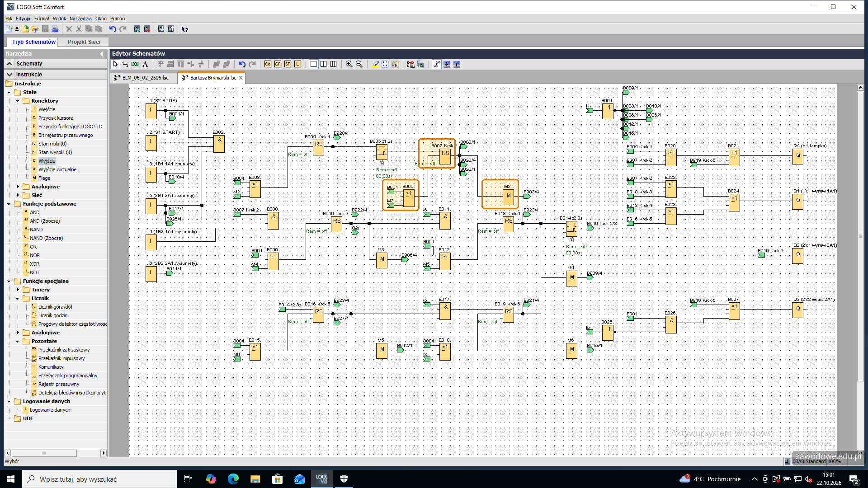Image resolution: width=868 pixels, height=488 pixels.
Task: Download program PC to LOGO icon
Action: pos(161,29)
